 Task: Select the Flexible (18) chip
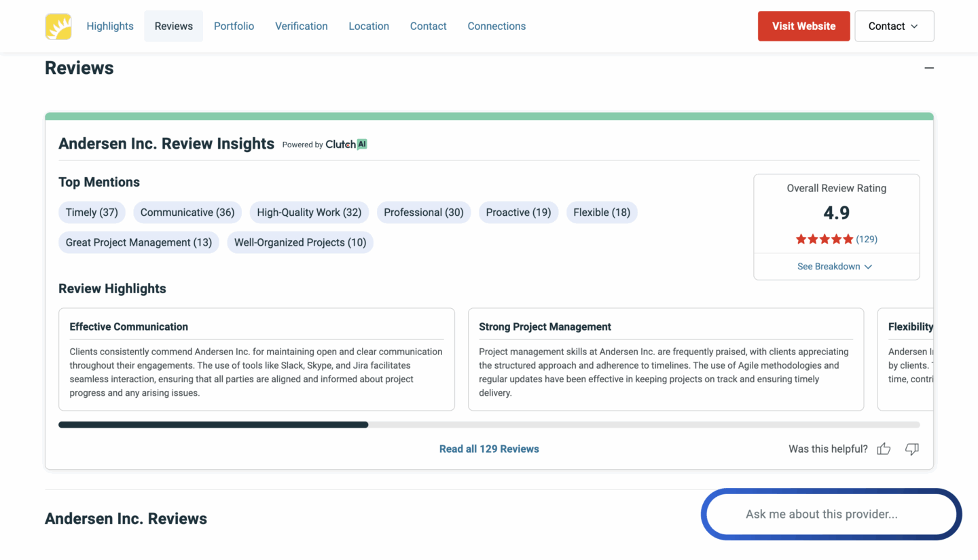point(602,212)
